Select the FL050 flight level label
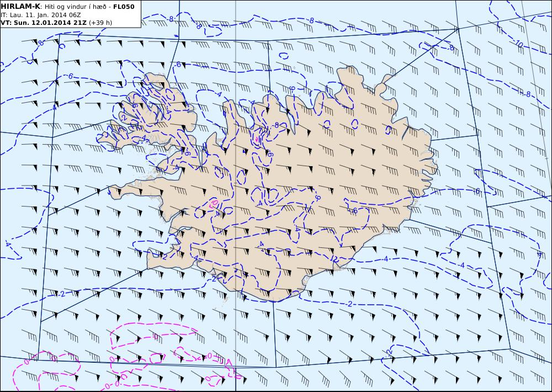The height and width of the screenshot is (392, 552). click(x=124, y=7)
